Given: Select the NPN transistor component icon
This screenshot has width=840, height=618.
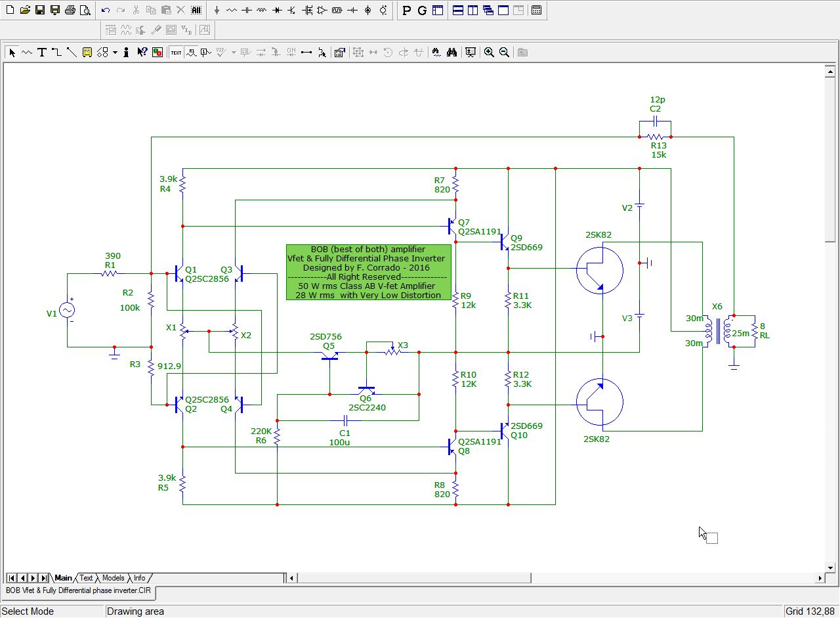Looking at the screenshot, I should pos(292,11).
